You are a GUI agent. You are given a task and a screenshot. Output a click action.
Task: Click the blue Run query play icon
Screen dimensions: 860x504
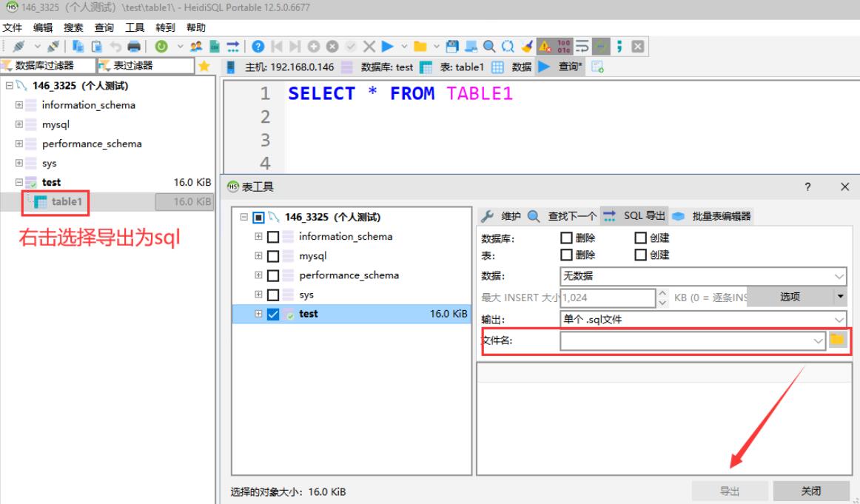(x=386, y=47)
